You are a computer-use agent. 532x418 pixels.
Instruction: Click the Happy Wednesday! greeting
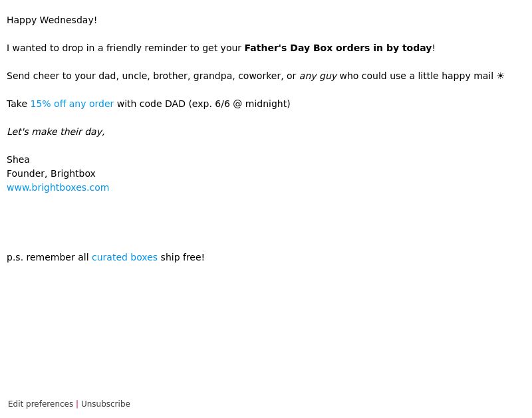click(52, 20)
